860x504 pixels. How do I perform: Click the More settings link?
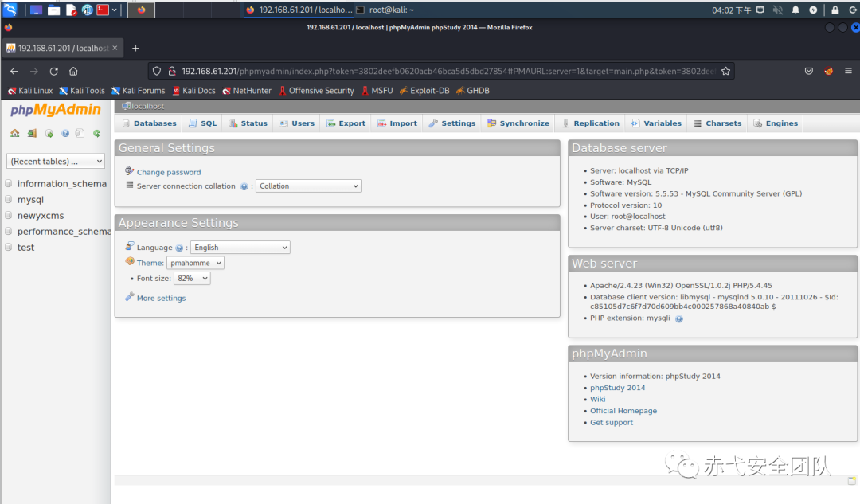(161, 299)
